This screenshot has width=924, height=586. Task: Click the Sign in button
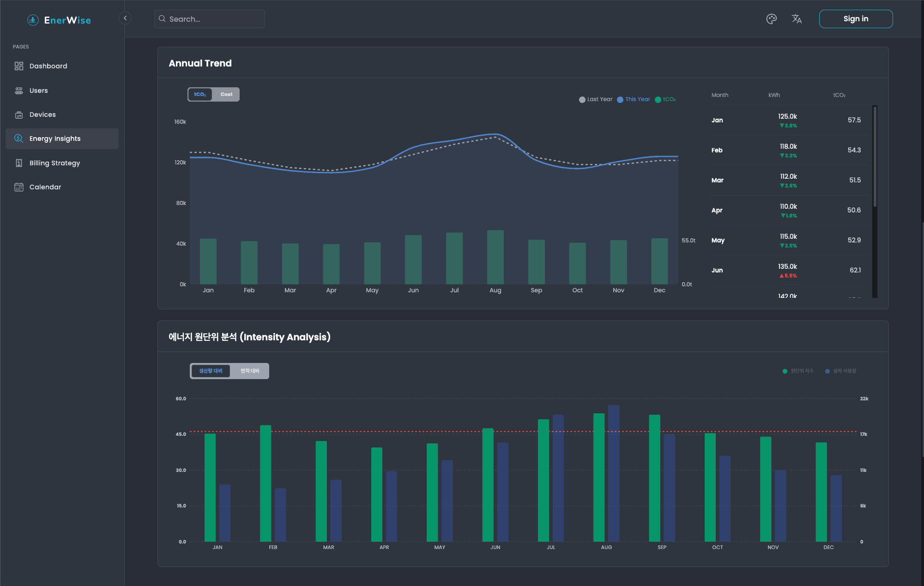click(x=856, y=19)
